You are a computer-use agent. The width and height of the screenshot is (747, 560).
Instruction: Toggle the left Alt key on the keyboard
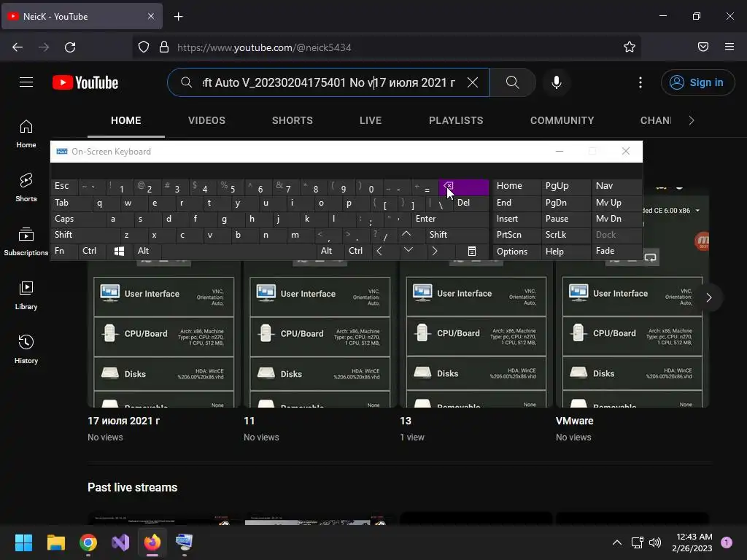[x=147, y=251]
